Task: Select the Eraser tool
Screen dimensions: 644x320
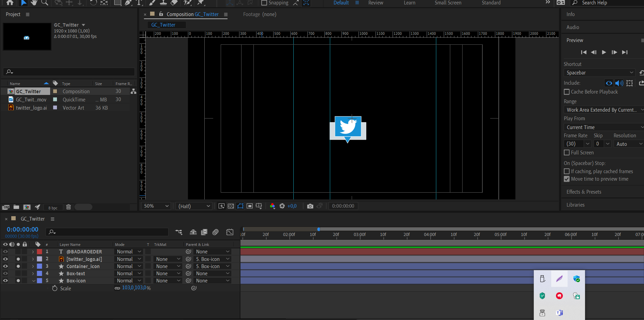Action: (174, 3)
